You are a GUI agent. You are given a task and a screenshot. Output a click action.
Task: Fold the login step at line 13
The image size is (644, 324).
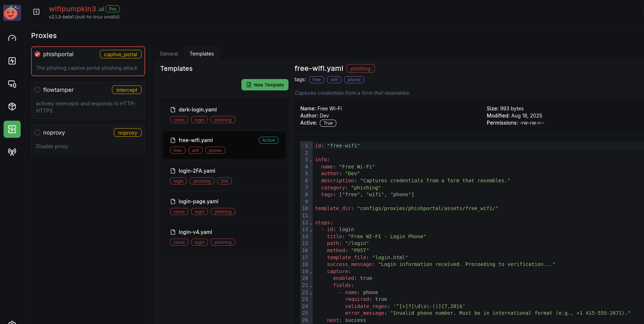[x=311, y=230]
